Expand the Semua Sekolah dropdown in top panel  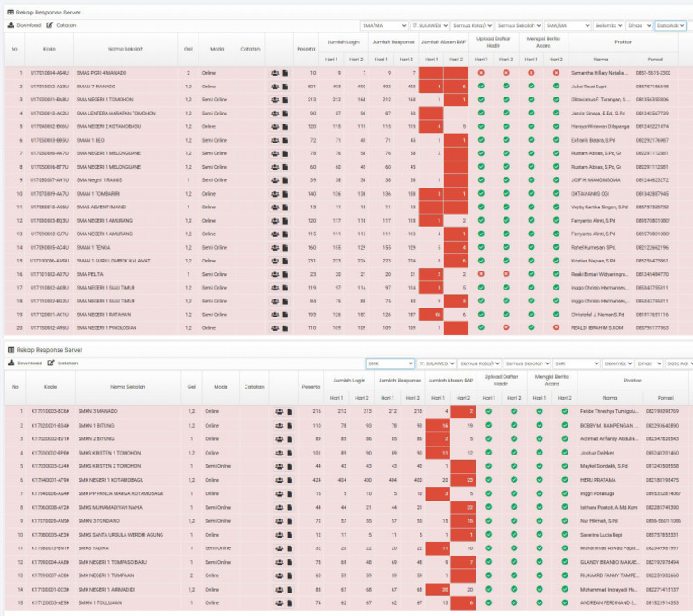[519, 25]
